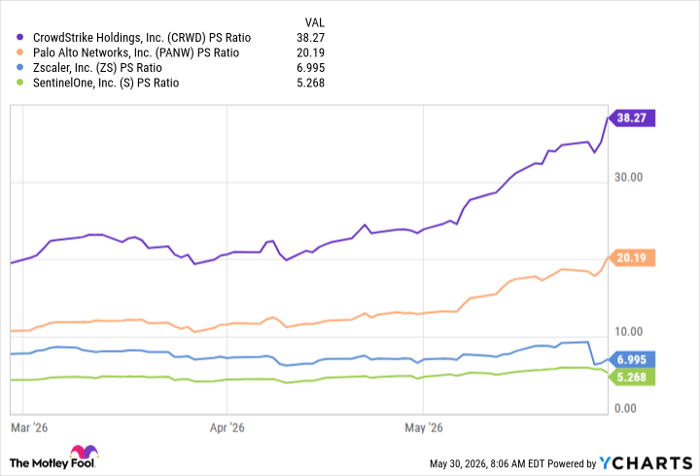The width and height of the screenshot is (700, 476).
Task: Click the blue Zscaler legend dot
Action: (x=20, y=68)
